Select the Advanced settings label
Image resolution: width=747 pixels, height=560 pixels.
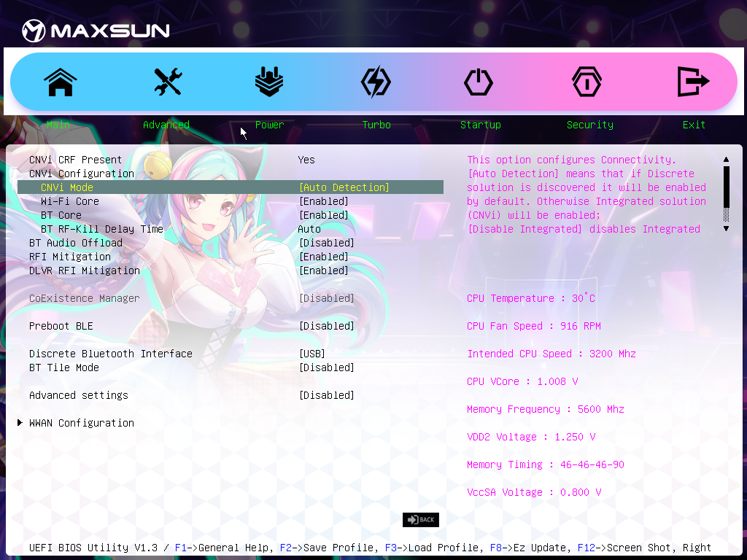click(x=79, y=395)
